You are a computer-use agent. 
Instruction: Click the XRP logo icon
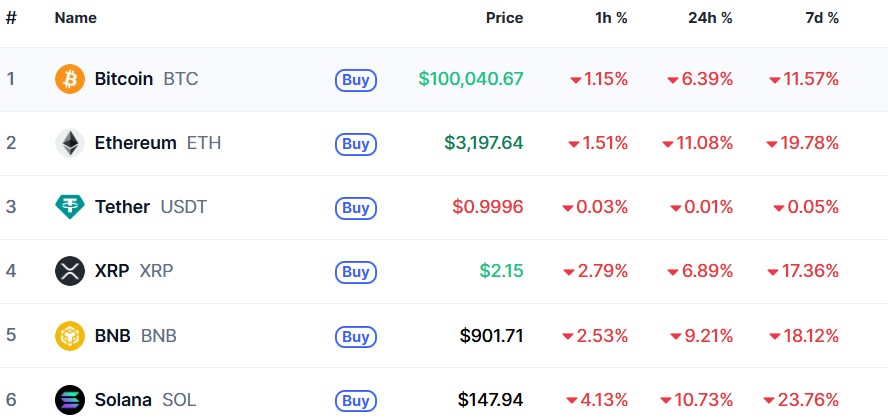[x=70, y=271]
